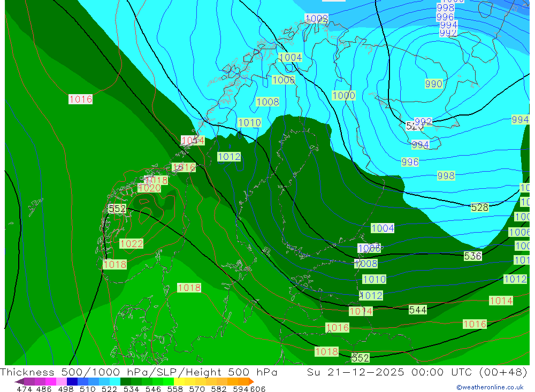Pick the light pink legend swatch
The width and height of the screenshot is (535, 392).
pos(62,381)
